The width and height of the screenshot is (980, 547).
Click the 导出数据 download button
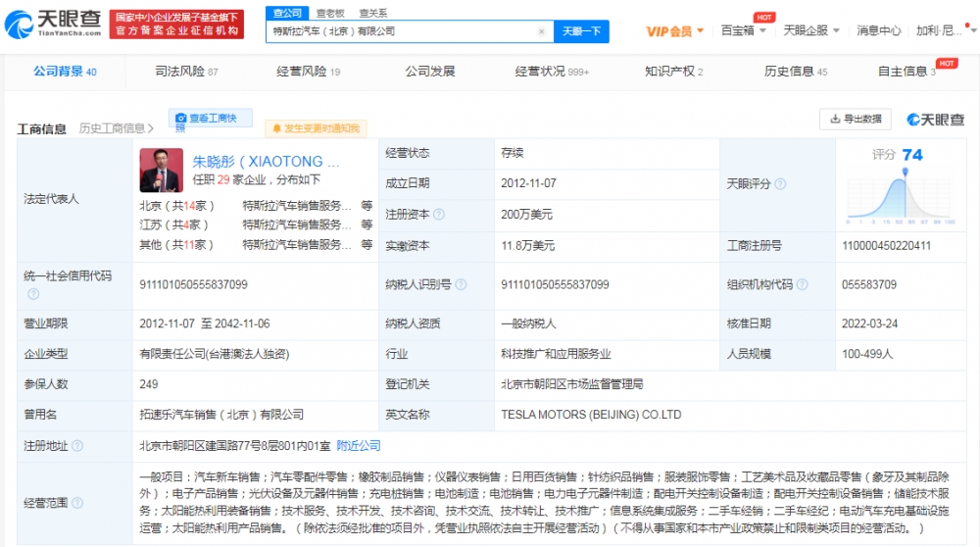[855, 119]
